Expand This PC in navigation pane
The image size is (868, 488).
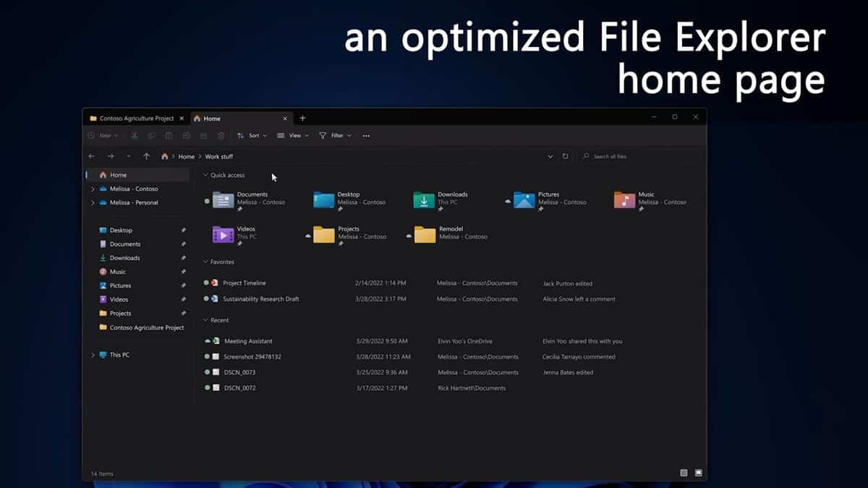pyautogui.click(x=93, y=355)
